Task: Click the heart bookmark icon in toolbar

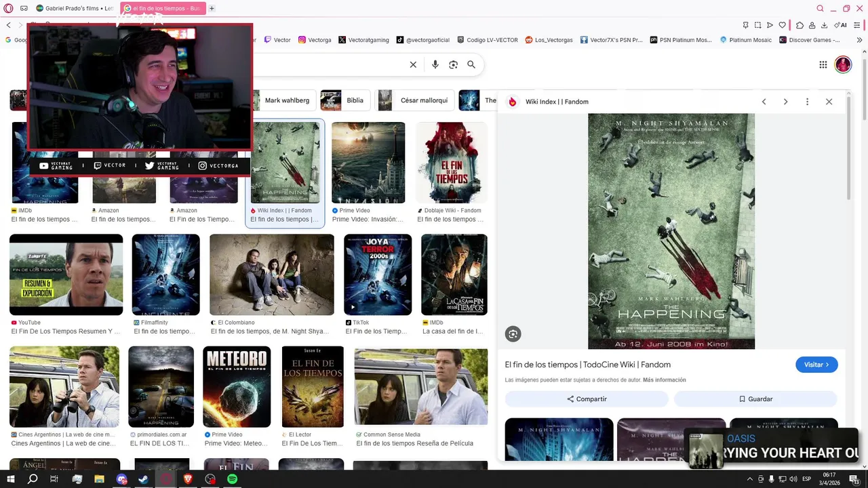Action: coord(782,25)
